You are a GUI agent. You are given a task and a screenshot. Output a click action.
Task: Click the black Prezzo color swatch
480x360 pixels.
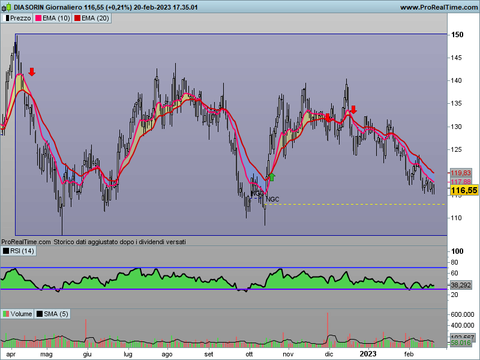click(x=6, y=18)
